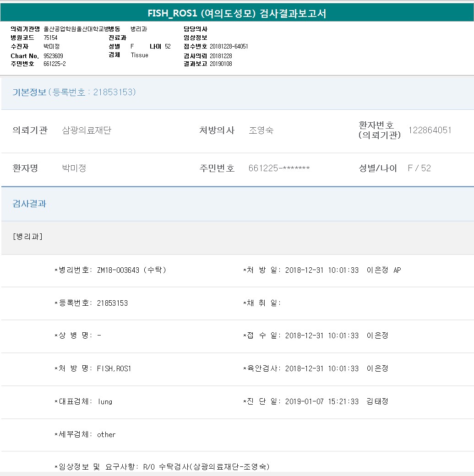The height and width of the screenshot is (476, 474).
Task: Click the 병리번호 value ZM18-003643
Action: pyautogui.click(x=118, y=270)
